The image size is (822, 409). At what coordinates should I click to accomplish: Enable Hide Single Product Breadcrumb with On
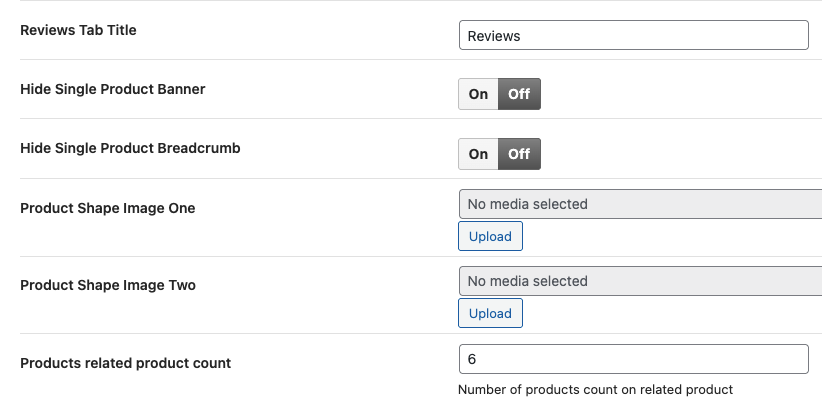[x=478, y=154]
